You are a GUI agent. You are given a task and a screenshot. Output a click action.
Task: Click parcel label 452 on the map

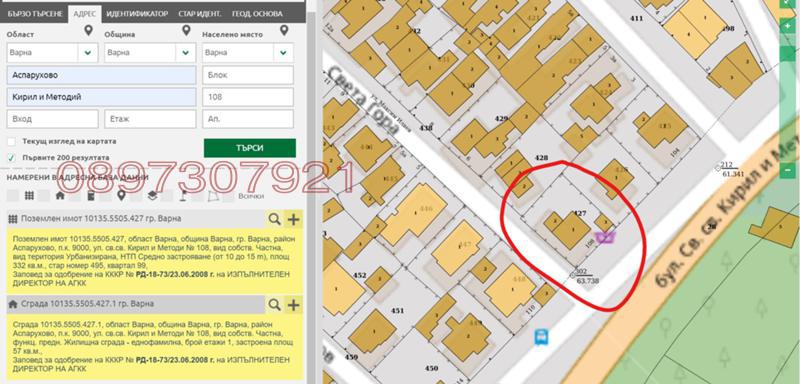pos(360,275)
